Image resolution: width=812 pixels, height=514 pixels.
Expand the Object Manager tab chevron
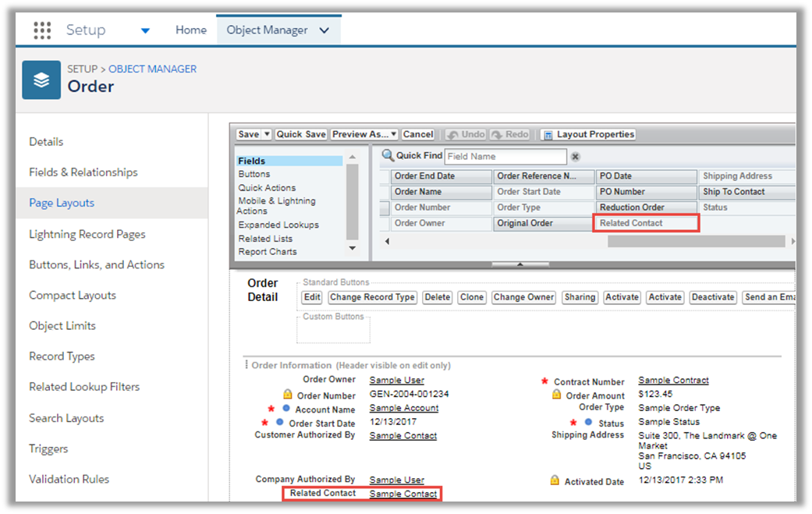pyautogui.click(x=324, y=30)
